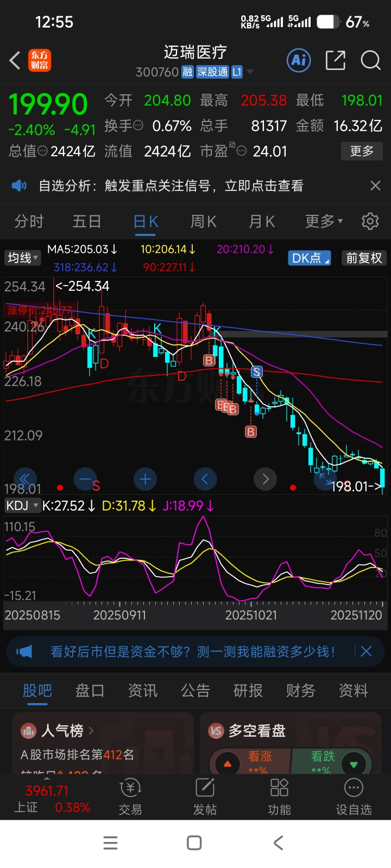
Task: Tap the 东方财富 logo icon
Action: click(x=40, y=60)
